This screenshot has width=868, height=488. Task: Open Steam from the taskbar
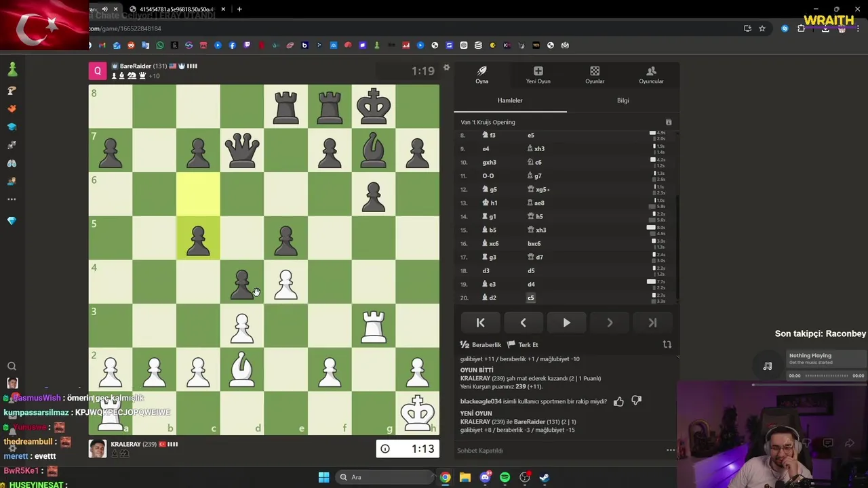[545, 477]
